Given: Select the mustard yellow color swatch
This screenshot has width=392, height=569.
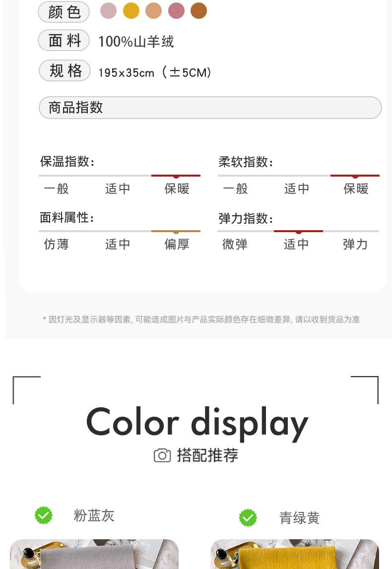Looking at the screenshot, I should pyautogui.click(x=131, y=10).
